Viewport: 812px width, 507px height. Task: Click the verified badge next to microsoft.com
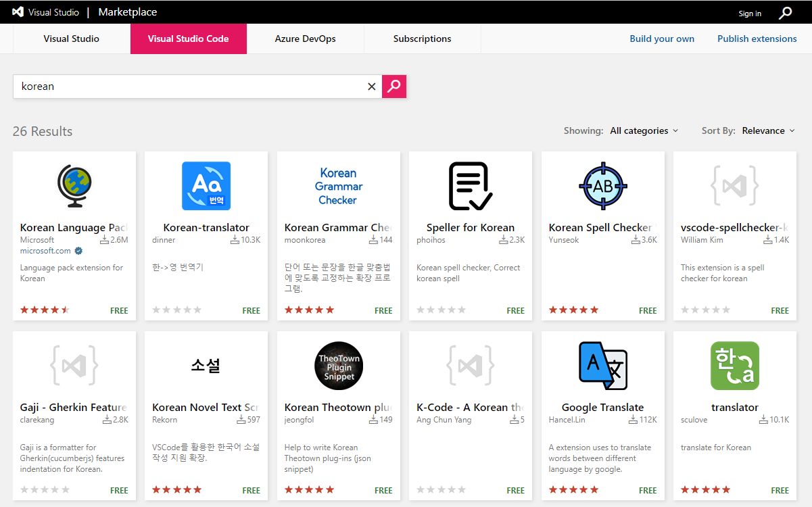78,251
